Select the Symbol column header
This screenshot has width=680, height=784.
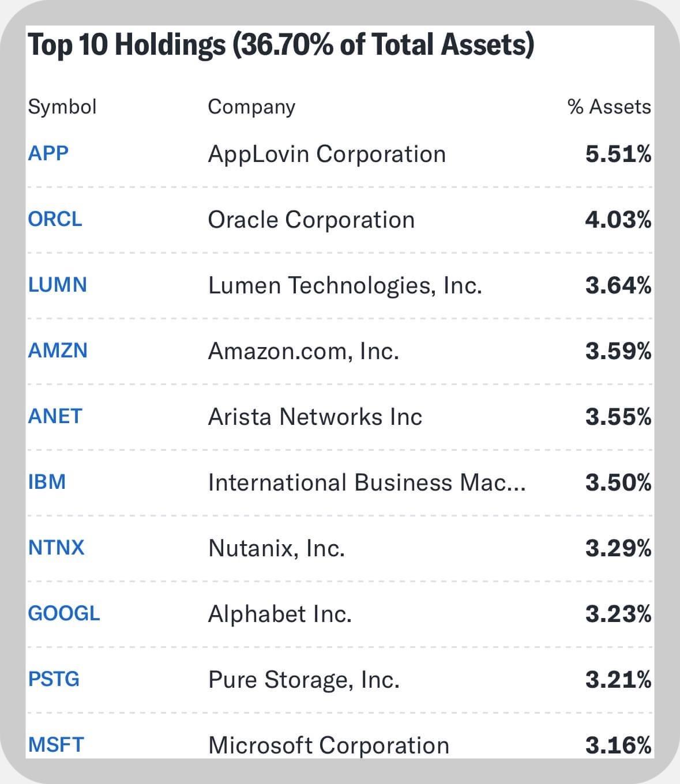pyautogui.click(x=62, y=107)
